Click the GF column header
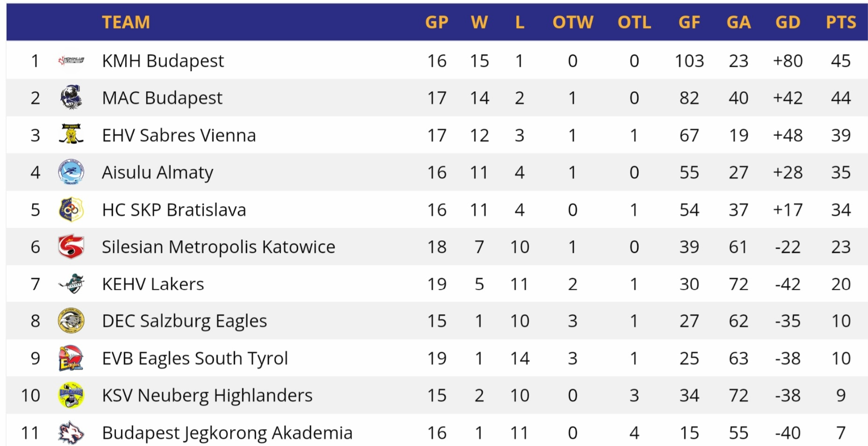Screen dimensions: 868x446 pyautogui.click(x=689, y=22)
